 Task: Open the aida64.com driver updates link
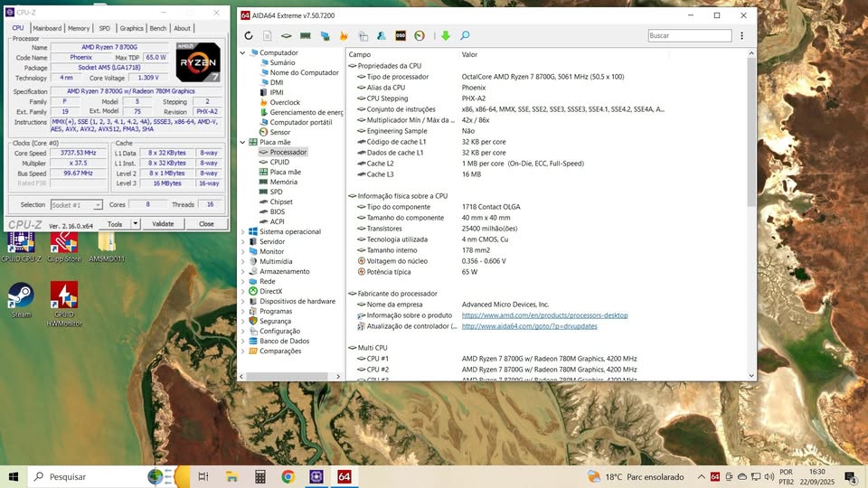529,326
